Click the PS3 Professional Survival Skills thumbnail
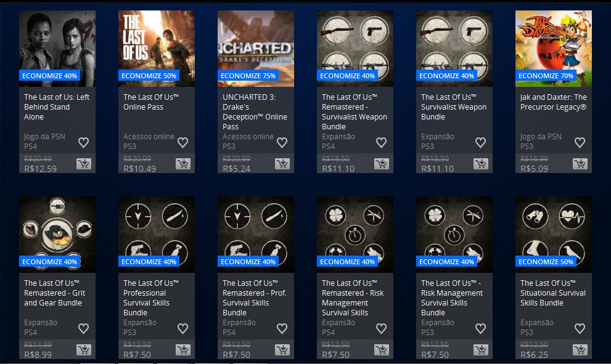The image size is (611, 364). [157, 235]
